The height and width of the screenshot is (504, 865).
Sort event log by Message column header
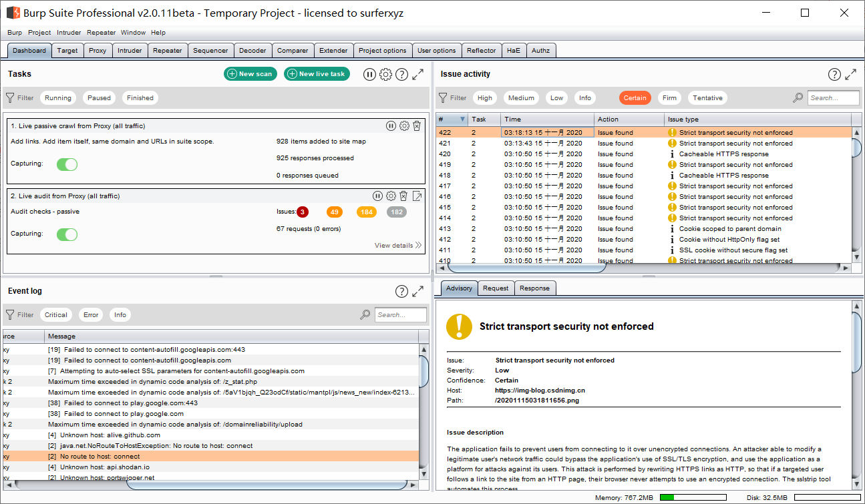(x=232, y=336)
